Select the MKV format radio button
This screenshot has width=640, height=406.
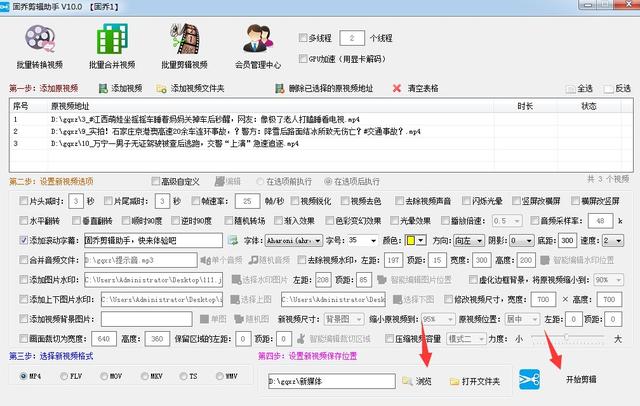pos(144,376)
